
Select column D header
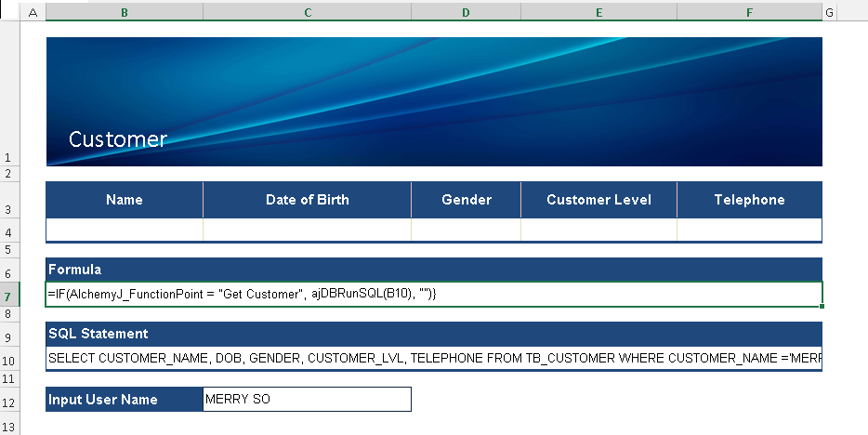[x=466, y=12]
